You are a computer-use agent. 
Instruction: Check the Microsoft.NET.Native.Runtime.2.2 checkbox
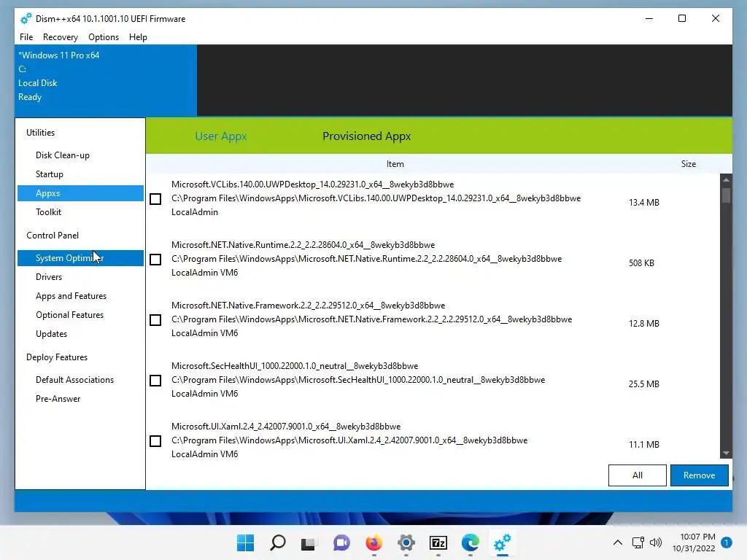pyautogui.click(x=155, y=260)
